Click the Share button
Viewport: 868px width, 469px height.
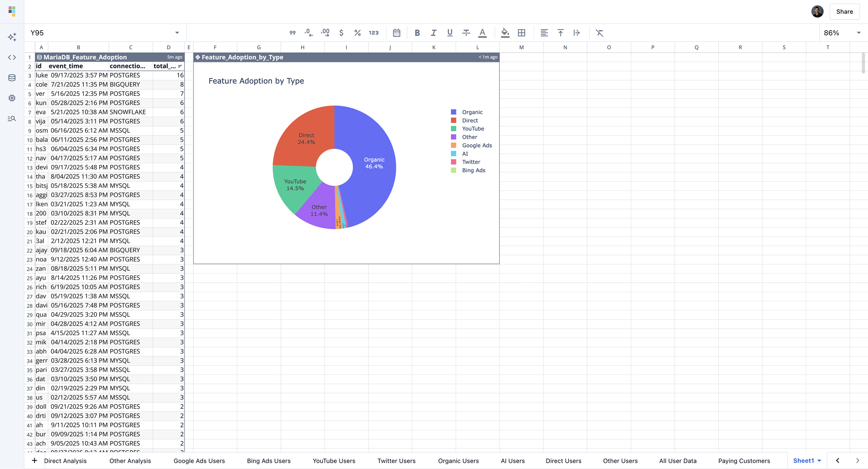tap(844, 12)
